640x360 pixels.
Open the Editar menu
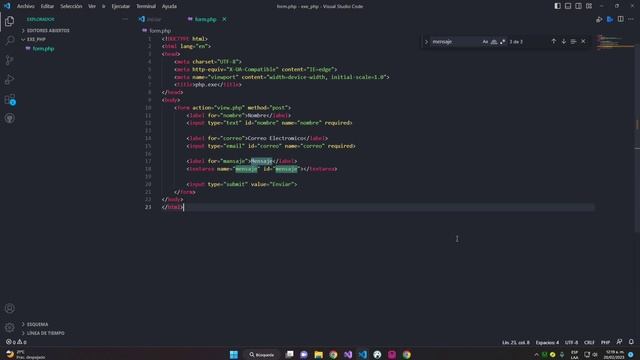(47, 6)
